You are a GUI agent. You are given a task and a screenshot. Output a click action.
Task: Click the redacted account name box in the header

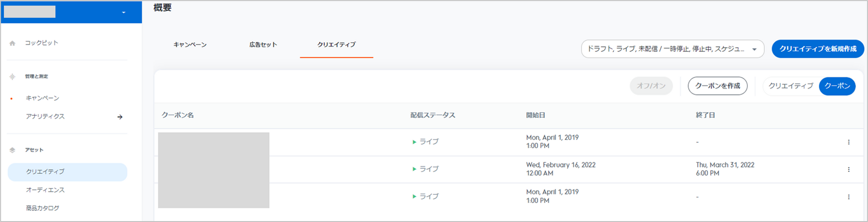tap(30, 12)
